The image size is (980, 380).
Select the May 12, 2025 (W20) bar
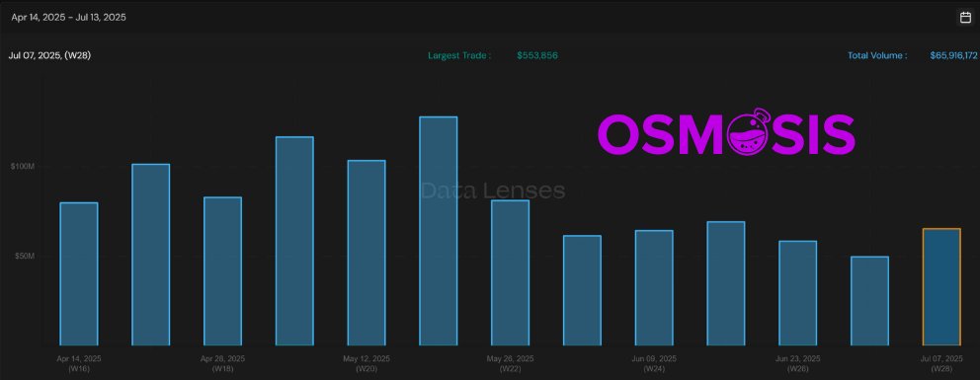point(367,253)
